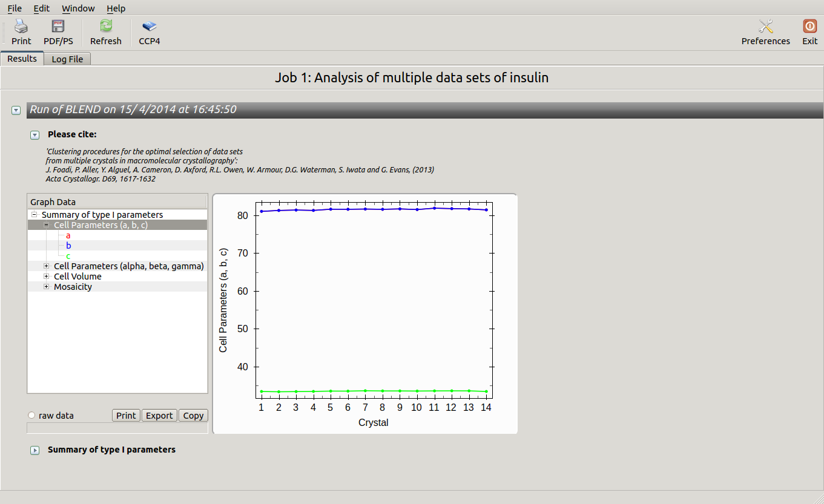Expand the bottom Summary of type I parameters
The height and width of the screenshot is (504, 824).
click(35, 450)
